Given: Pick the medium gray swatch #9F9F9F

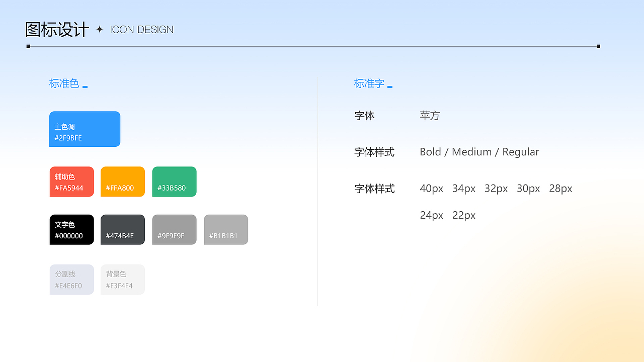Looking at the screenshot, I should click(x=175, y=230).
